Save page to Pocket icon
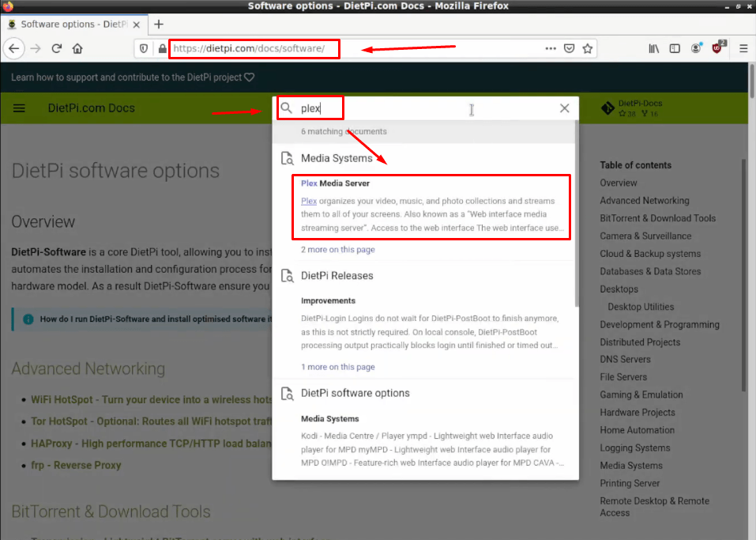 [x=570, y=48]
